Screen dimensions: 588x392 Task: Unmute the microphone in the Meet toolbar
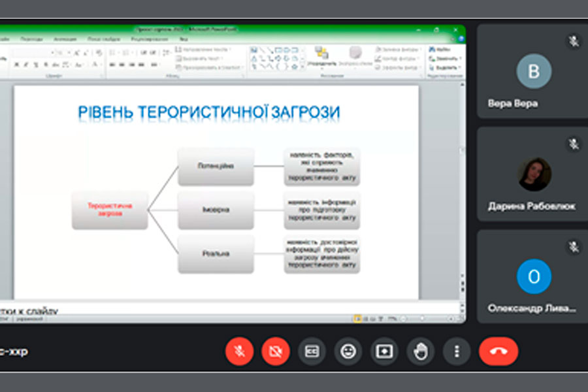tap(239, 351)
